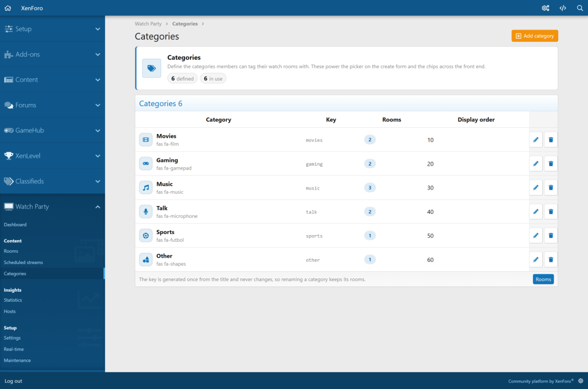Click the room count badge for Music
588x389 pixels.
pyautogui.click(x=370, y=188)
